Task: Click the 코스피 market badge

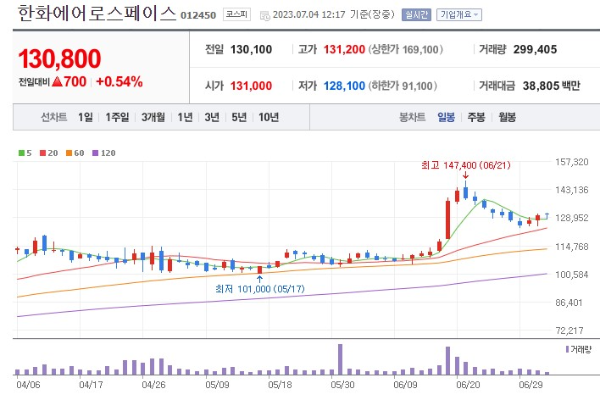Action: pyautogui.click(x=237, y=15)
